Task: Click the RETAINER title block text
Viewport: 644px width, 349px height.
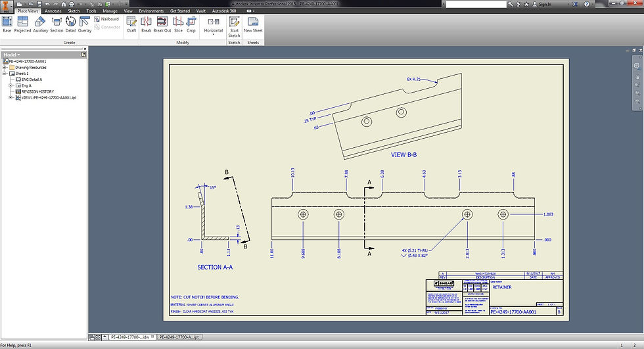Action: pyautogui.click(x=502, y=287)
